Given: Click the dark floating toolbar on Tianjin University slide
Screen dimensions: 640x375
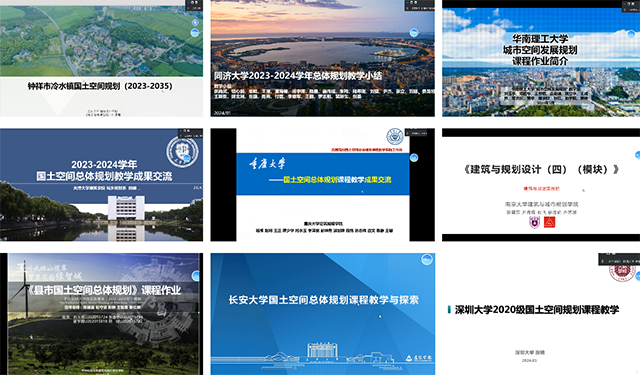Looking at the screenshot, I should tap(190, 133).
